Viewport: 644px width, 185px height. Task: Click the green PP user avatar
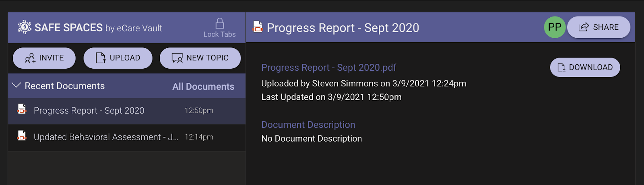coord(555,27)
